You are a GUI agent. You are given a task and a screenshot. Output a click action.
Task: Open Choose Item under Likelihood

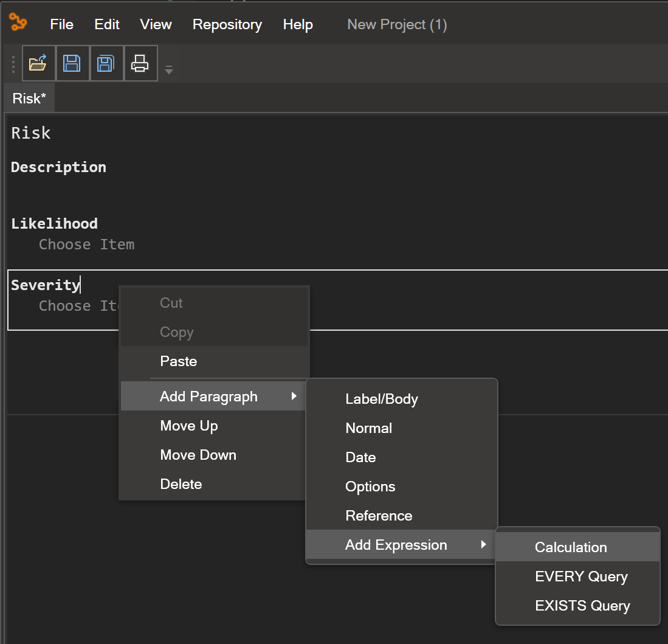click(86, 244)
